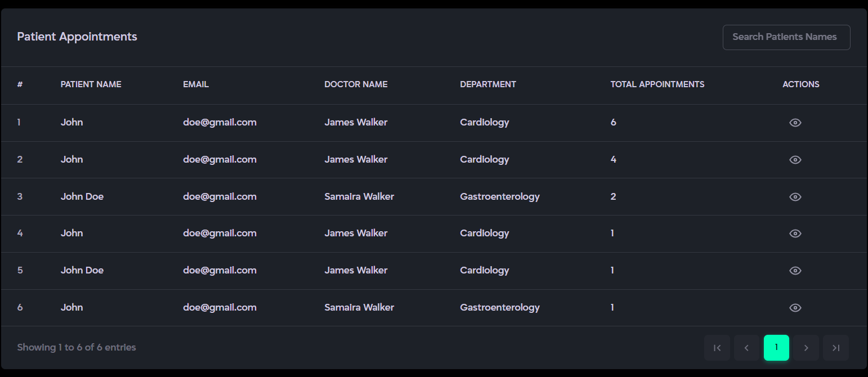Click the view eye icon for row 1

click(x=795, y=123)
